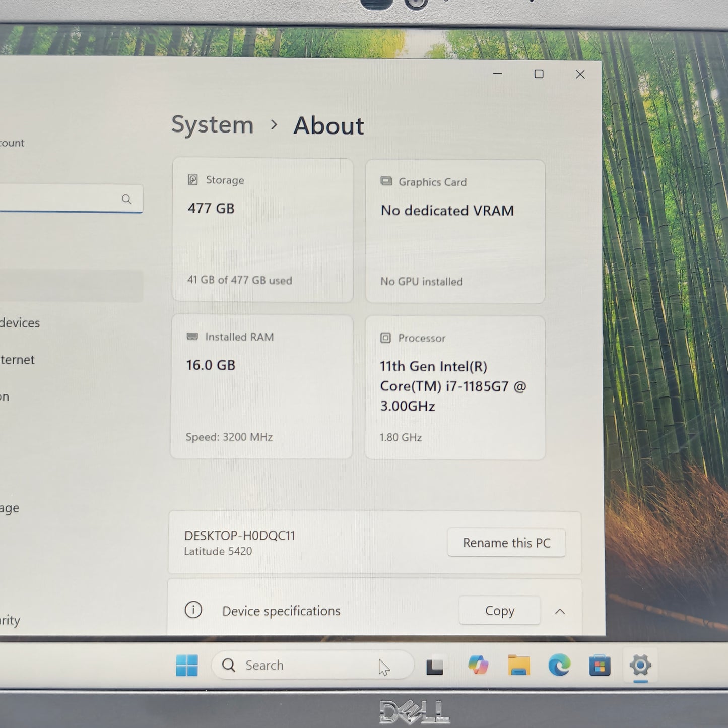Copy the device specifications
Viewport: 728px width, 728px height.
tap(499, 611)
